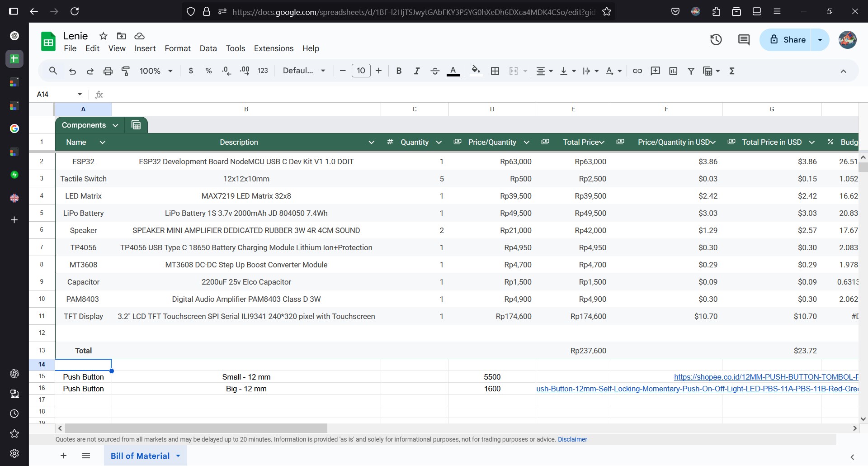Open the Insert menu
This screenshot has width=868, height=466.
(x=145, y=48)
